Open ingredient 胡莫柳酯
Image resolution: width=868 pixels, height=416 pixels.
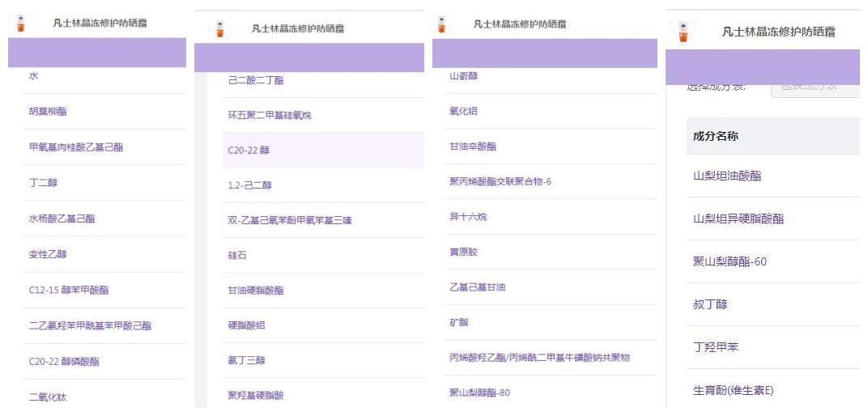point(49,112)
